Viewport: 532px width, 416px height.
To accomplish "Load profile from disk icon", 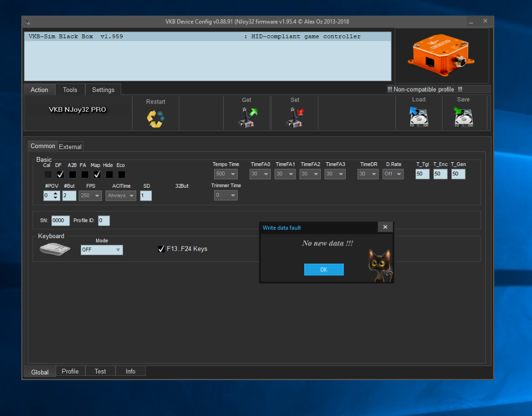I will (x=419, y=117).
